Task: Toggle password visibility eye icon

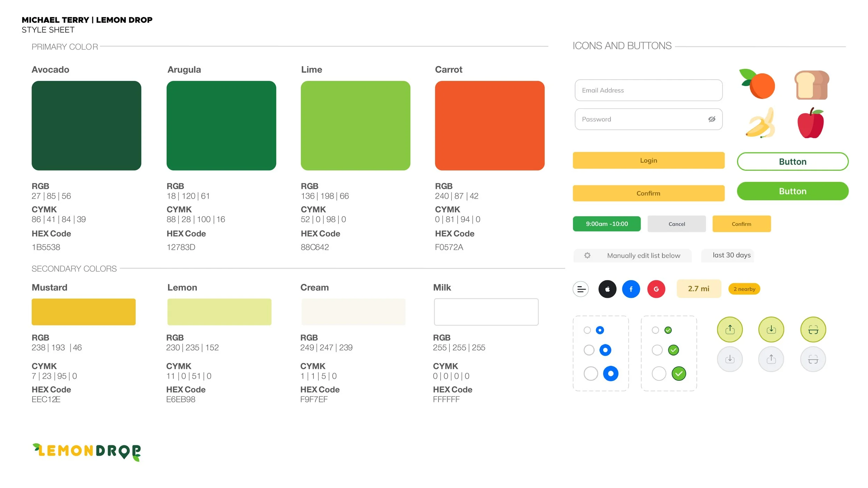Action: point(712,119)
